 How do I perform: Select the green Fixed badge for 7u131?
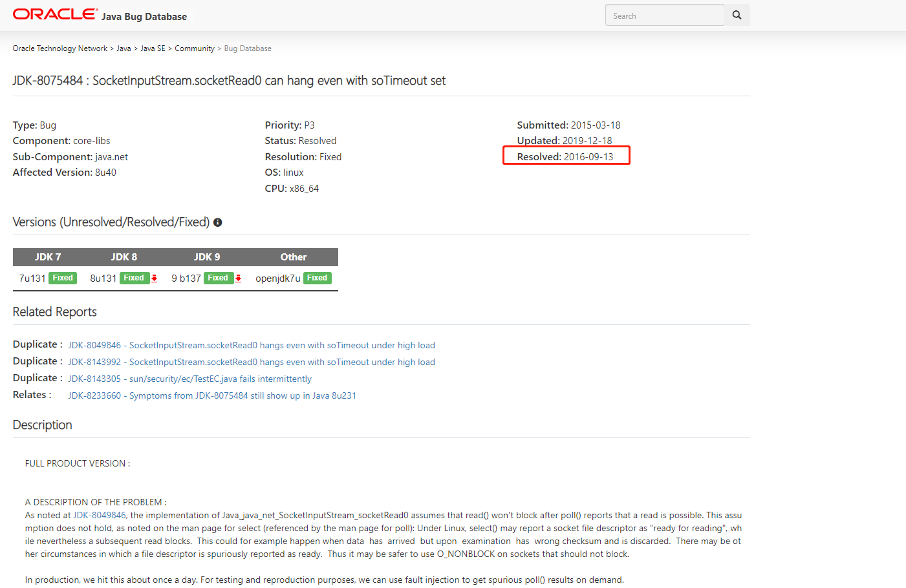(62, 277)
